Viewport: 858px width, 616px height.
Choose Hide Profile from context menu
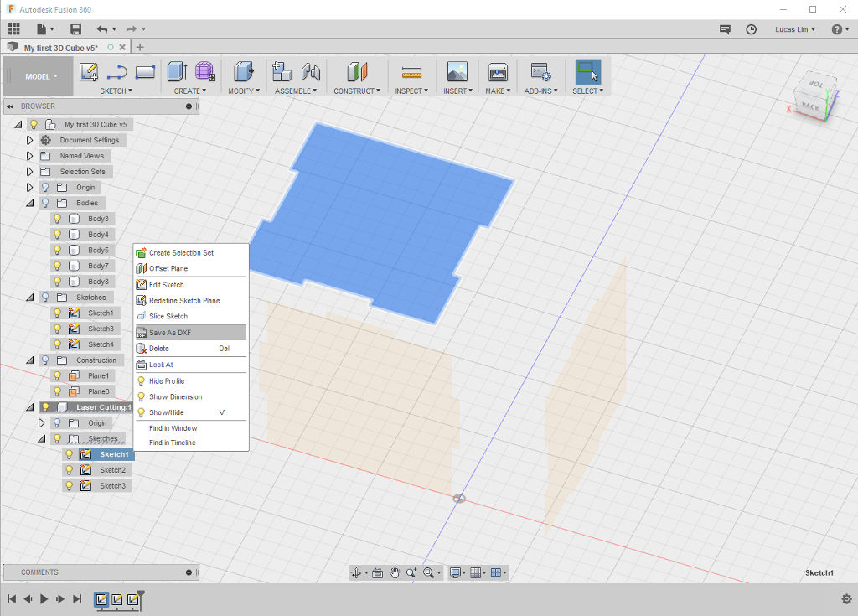click(190, 381)
